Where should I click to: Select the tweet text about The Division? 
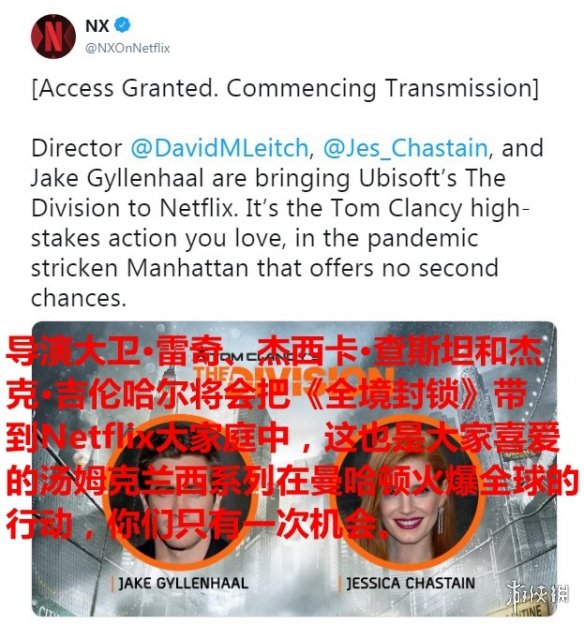285,223
